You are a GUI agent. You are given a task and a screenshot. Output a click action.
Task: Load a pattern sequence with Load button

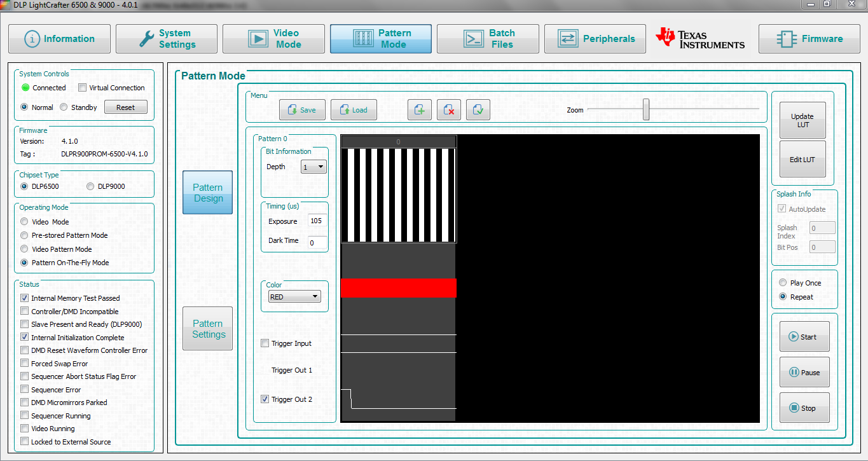point(354,109)
